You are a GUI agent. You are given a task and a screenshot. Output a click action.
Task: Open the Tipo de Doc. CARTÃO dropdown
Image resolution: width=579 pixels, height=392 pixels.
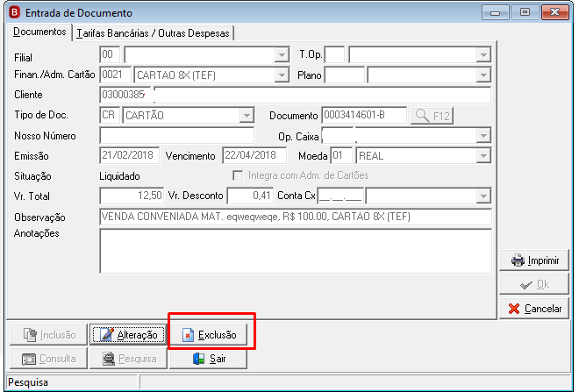click(x=247, y=116)
